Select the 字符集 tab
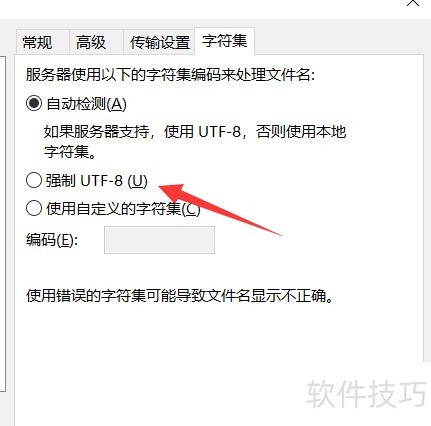This screenshot has height=426, width=431. click(x=224, y=41)
